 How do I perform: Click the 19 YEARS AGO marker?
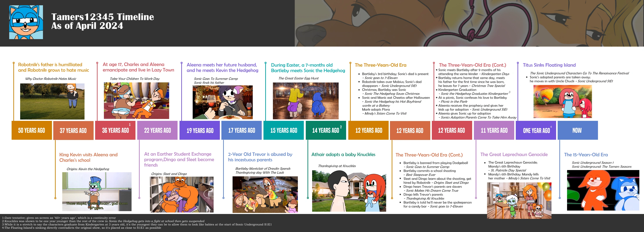tap(200, 130)
